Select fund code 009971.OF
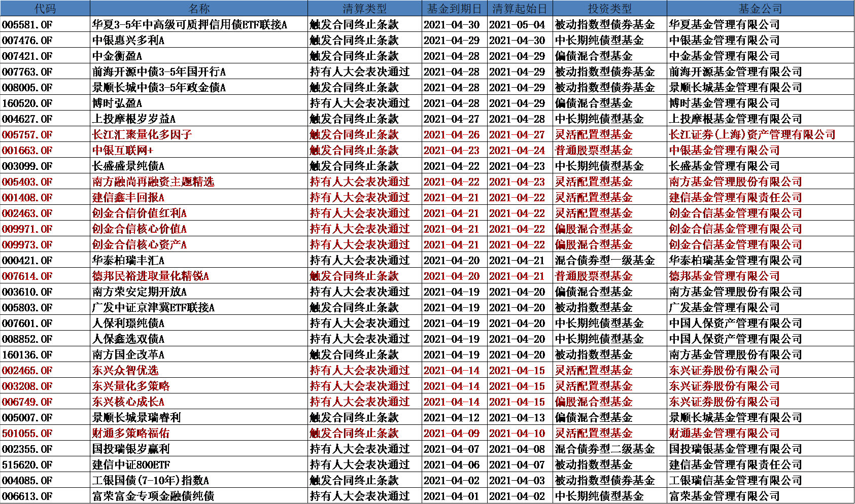This screenshot has height=504, width=855. (27, 229)
